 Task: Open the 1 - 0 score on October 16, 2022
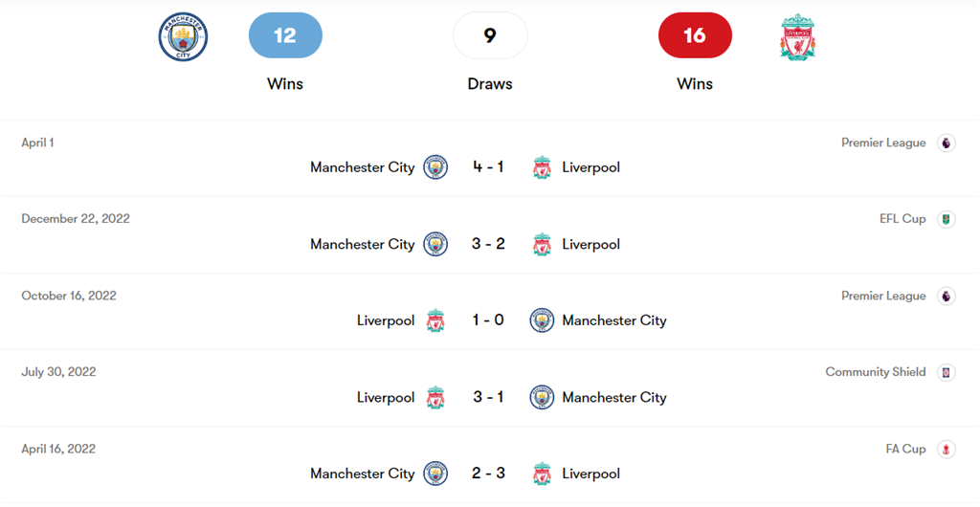click(x=488, y=320)
